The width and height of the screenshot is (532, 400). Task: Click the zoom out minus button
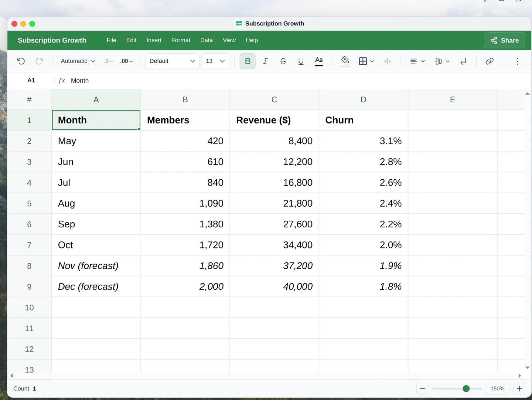click(x=422, y=389)
